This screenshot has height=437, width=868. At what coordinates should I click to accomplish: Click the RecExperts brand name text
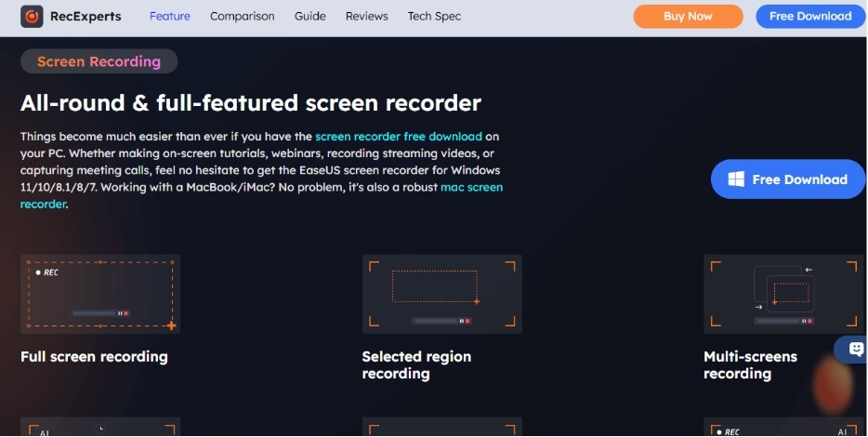pyautogui.click(x=85, y=17)
